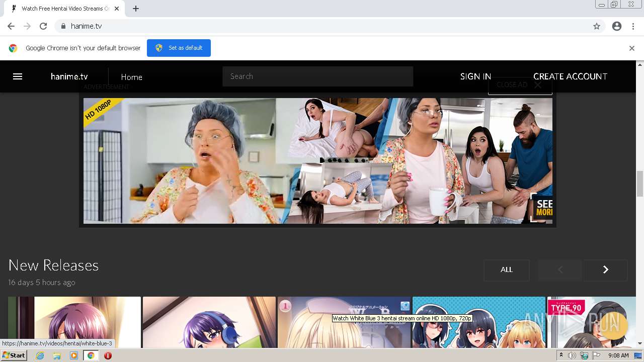Close the current browser tab
Image resolution: width=644 pixels, height=362 pixels.
pyautogui.click(x=117, y=9)
